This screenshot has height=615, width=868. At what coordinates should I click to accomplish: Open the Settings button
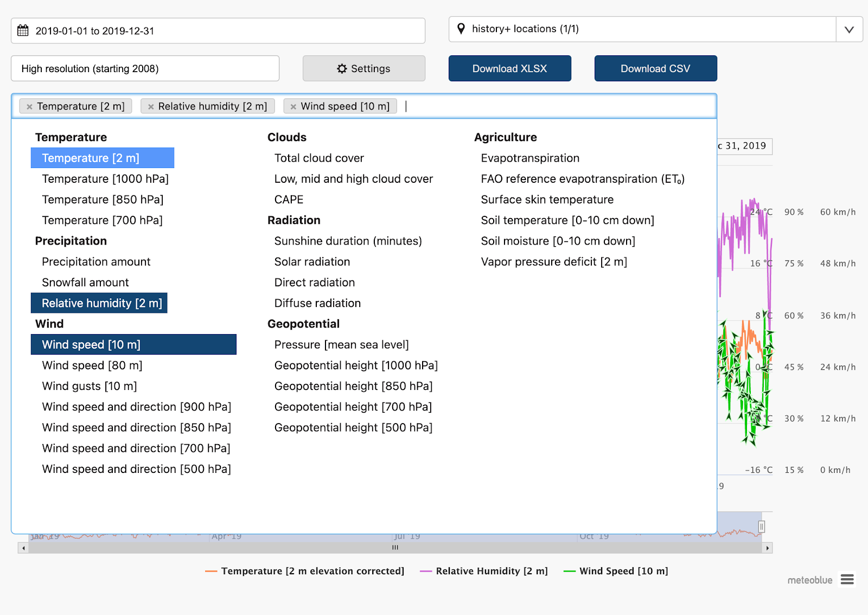click(364, 68)
